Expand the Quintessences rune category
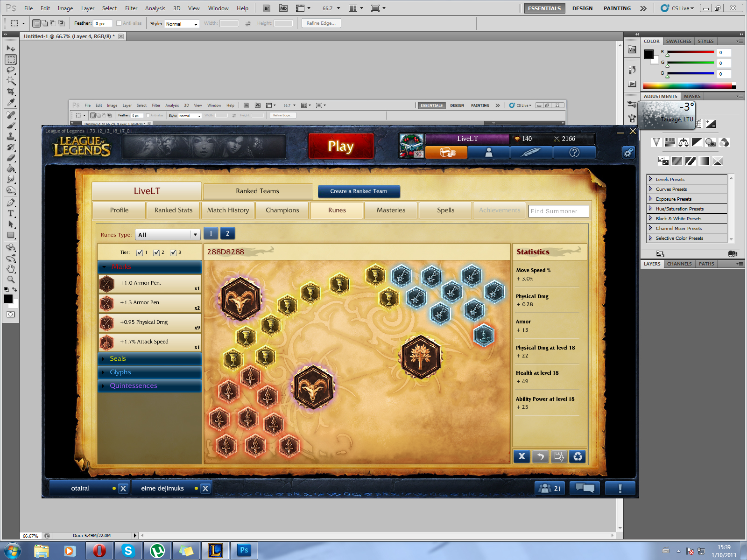747x560 pixels. [149, 385]
